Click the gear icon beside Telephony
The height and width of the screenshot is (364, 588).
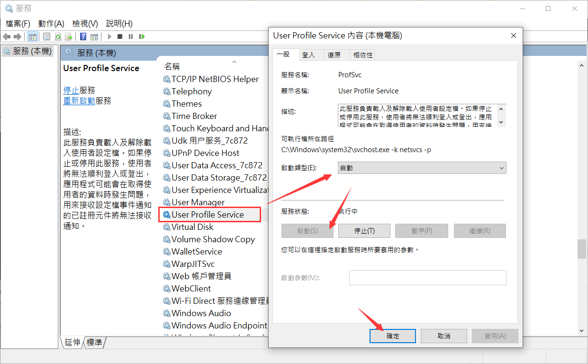click(x=166, y=91)
